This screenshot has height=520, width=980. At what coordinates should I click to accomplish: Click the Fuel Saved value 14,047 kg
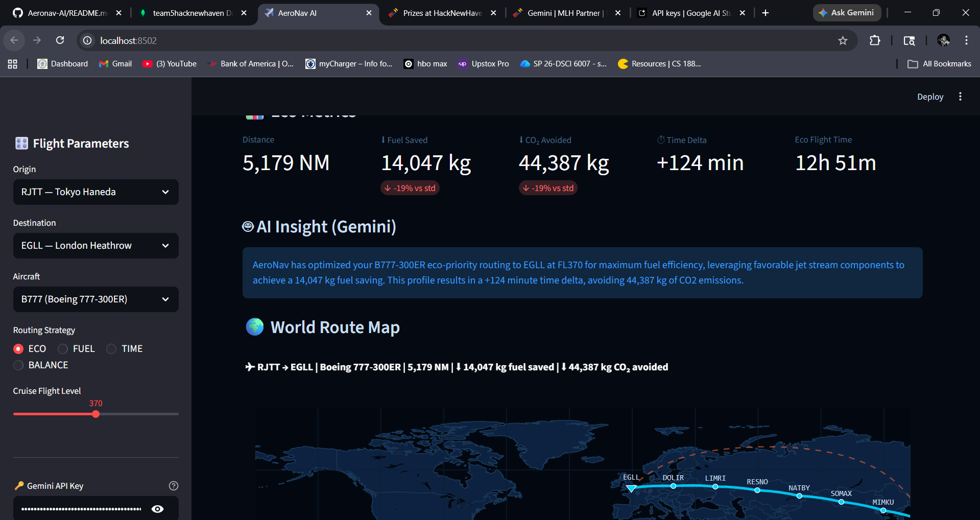click(x=426, y=163)
